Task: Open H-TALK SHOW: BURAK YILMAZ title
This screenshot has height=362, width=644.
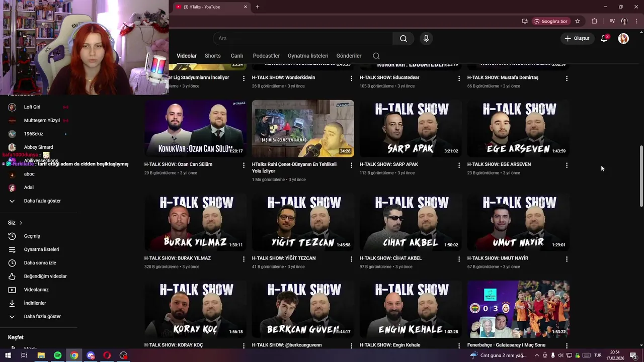Action: (178, 258)
